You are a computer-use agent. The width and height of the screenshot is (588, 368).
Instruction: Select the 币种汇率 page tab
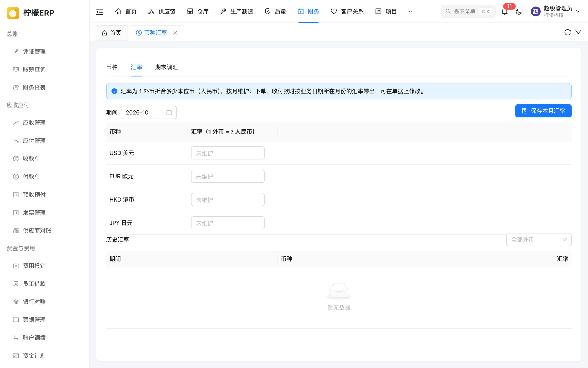[156, 33]
